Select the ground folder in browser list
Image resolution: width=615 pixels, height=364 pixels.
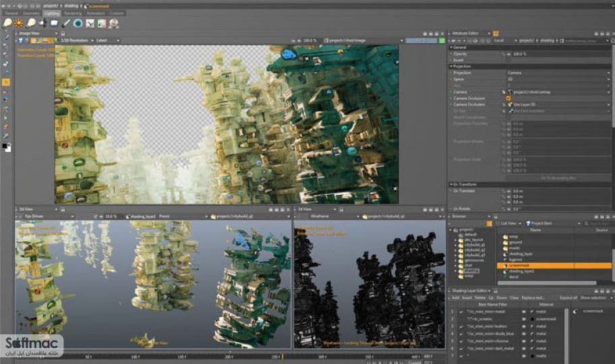[x=515, y=243]
